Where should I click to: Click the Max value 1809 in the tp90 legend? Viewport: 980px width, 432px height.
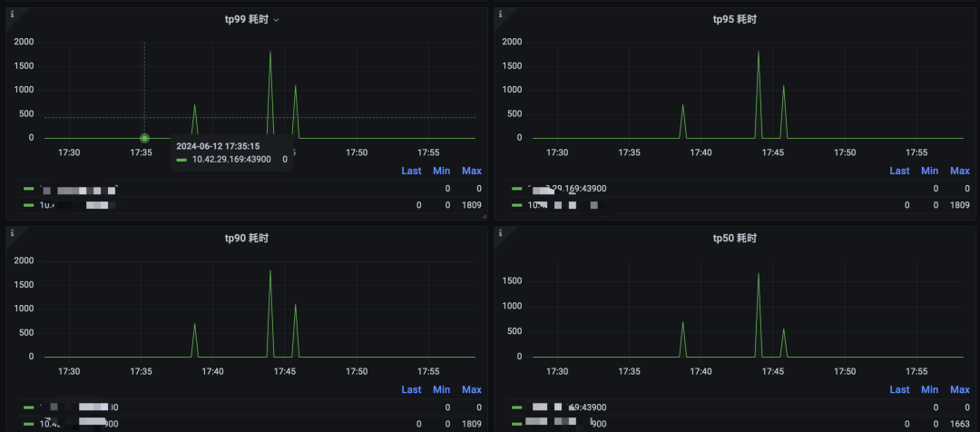(x=472, y=424)
